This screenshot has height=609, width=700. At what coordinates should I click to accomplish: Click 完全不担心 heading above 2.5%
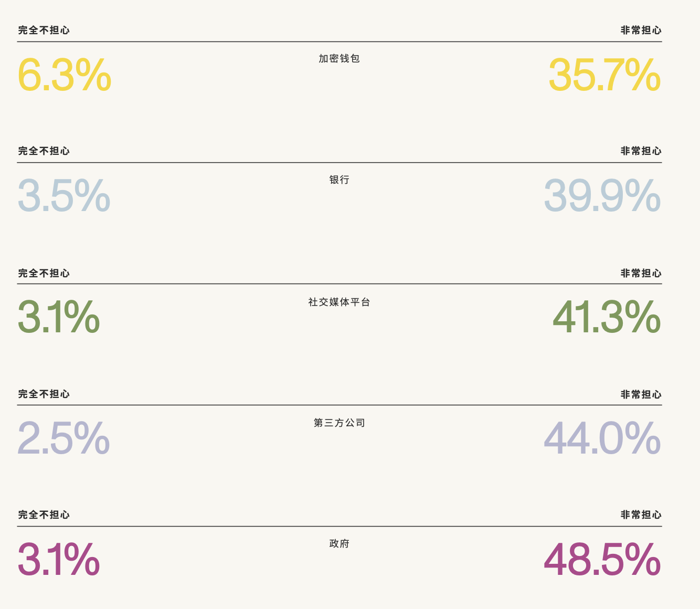click(44, 394)
